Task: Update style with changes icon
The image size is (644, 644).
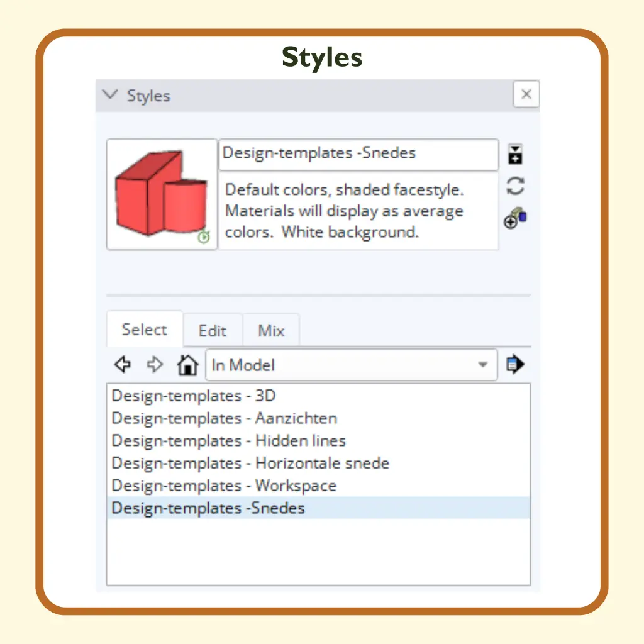Action: [x=515, y=186]
